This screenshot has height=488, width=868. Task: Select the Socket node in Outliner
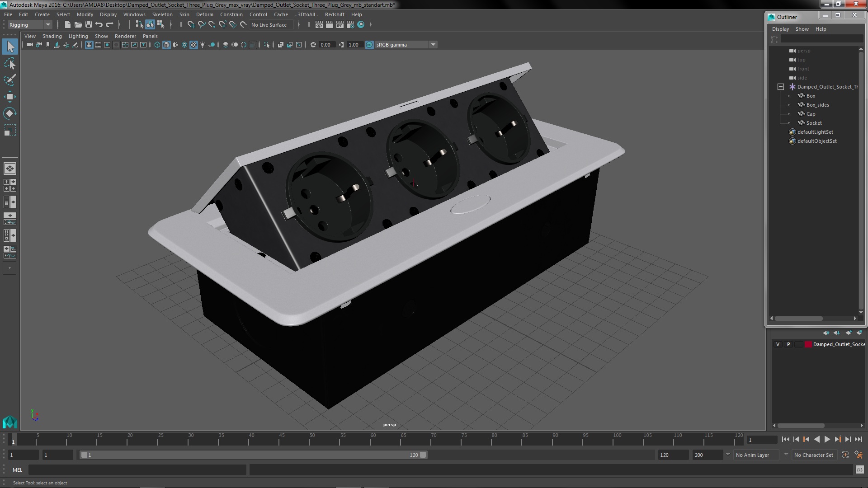(814, 123)
